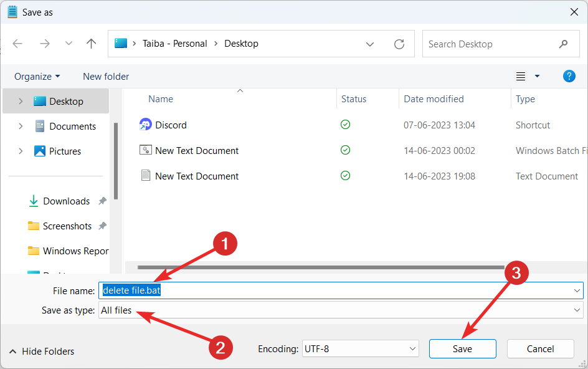The image size is (588, 369).
Task: Click the Cancel button
Action: click(x=541, y=349)
